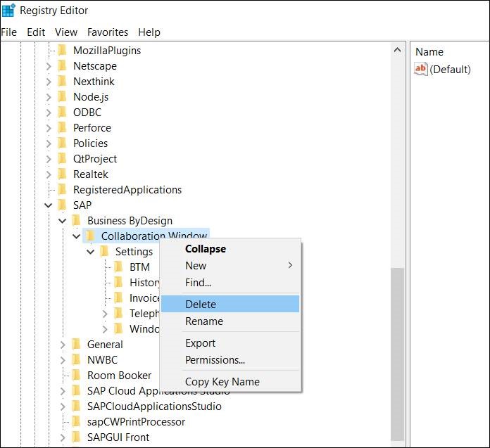This screenshot has height=448, width=490.
Task: Open the File menu
Action: (8, 32)
